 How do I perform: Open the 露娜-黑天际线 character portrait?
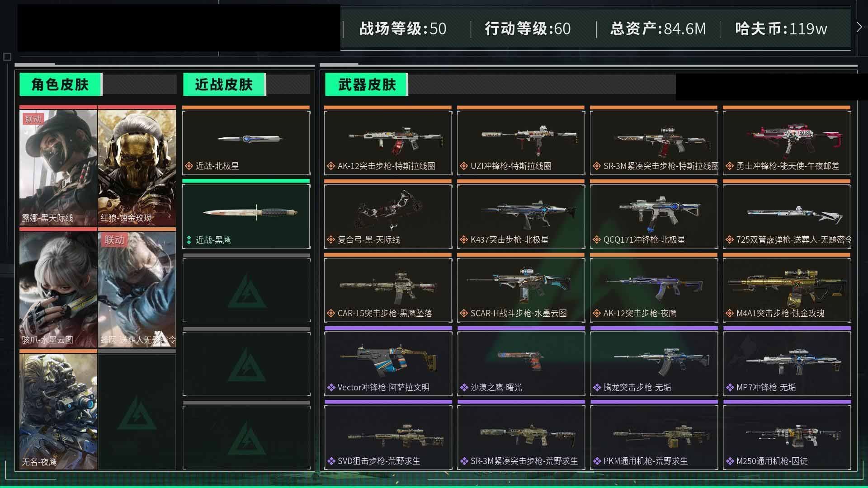click(58, 167)
